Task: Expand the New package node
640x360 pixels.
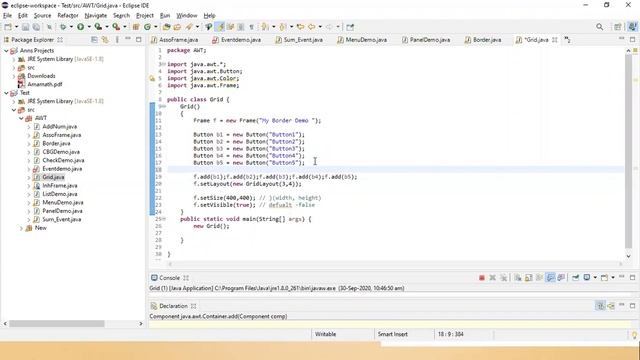Action: pos(21,228)
